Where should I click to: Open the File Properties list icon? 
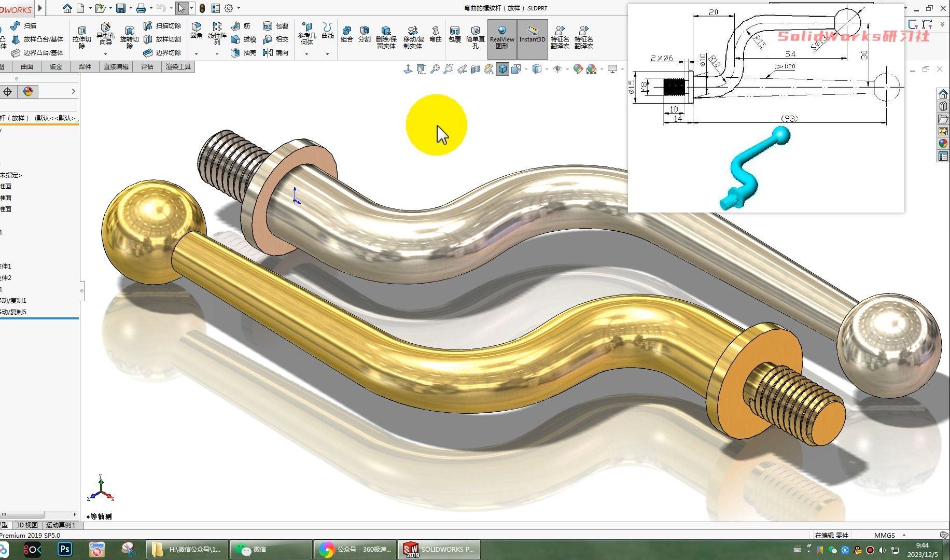click(x=216, y=8)
